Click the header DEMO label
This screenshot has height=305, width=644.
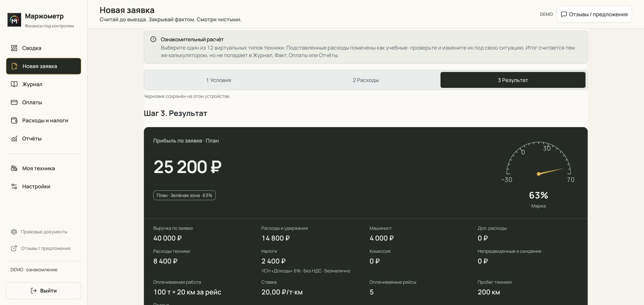[546, 14]
